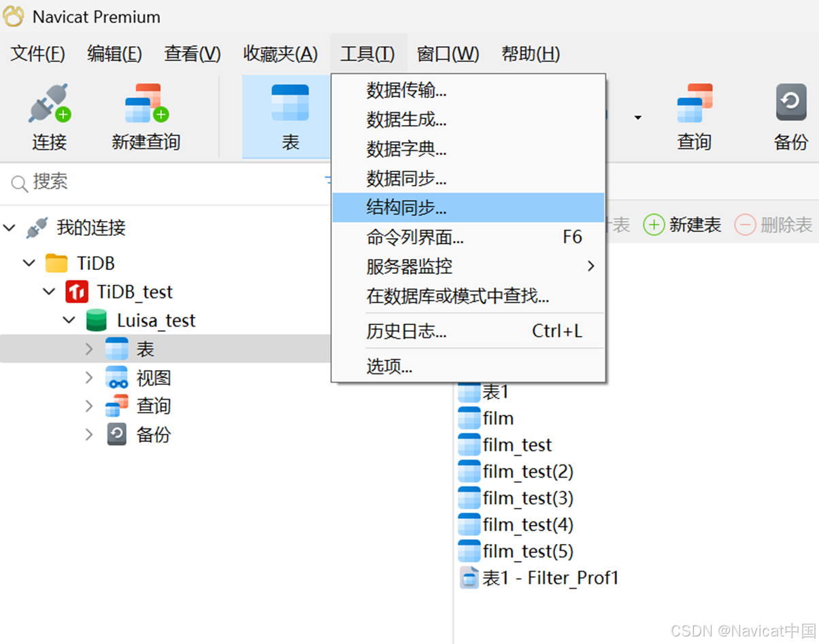The height and width of the screenshot is (644, 819).
Task: Click the 新建表 button
Action: click(x=682, y=225)
